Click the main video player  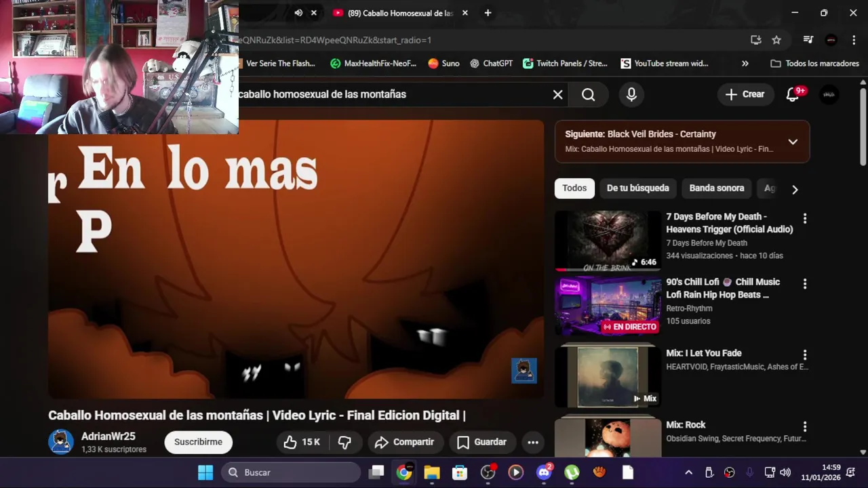[x=296, y=260]
